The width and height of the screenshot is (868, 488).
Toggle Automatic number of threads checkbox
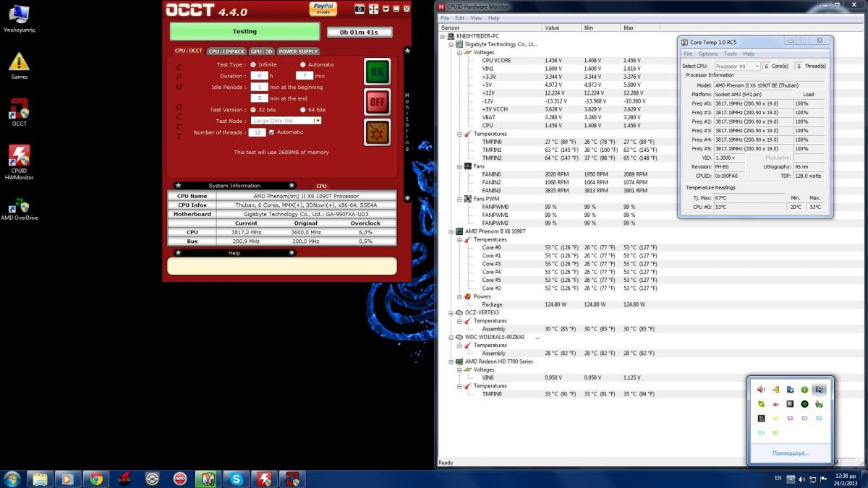pos(271,132)
